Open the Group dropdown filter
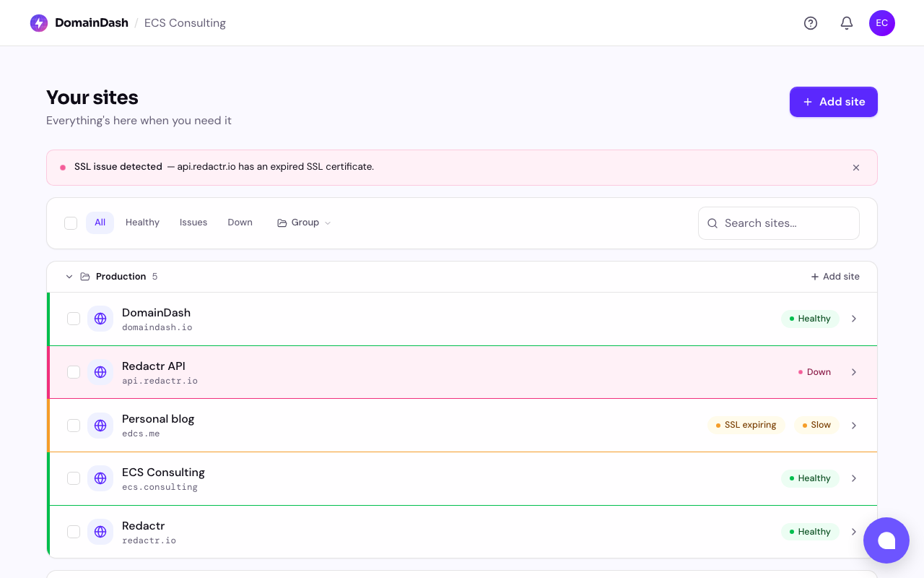The image size is (924, 578). [x=304, y=223]
